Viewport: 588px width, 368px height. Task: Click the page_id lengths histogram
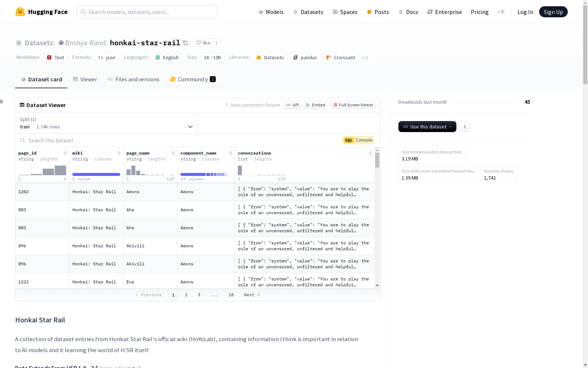click(42, 170)
